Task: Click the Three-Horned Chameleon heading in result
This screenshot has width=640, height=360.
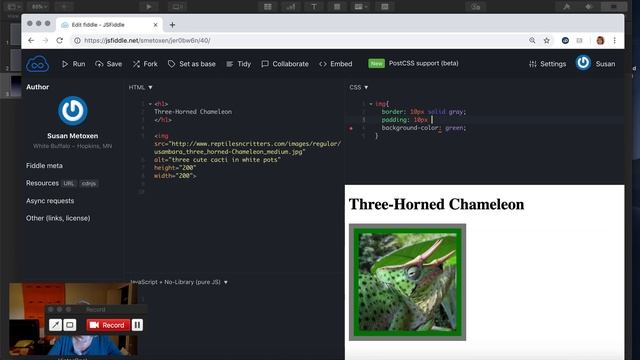Action: [436, 204]
